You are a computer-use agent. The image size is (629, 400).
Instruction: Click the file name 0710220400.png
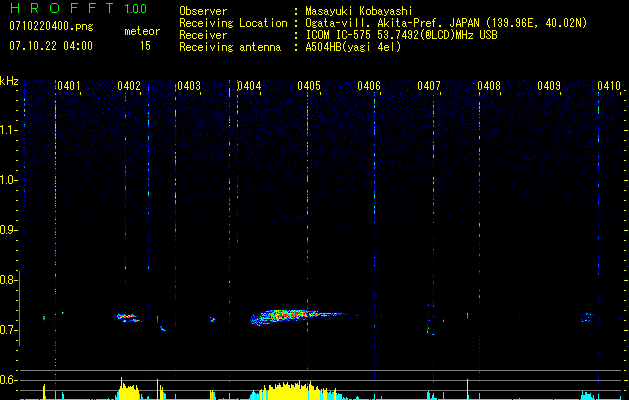pos(51,27)
